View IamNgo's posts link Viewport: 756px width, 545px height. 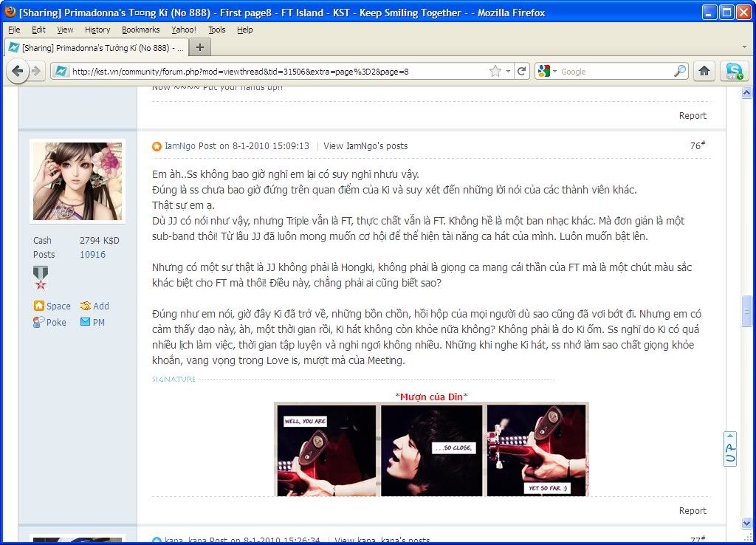[x=365, y=146]
